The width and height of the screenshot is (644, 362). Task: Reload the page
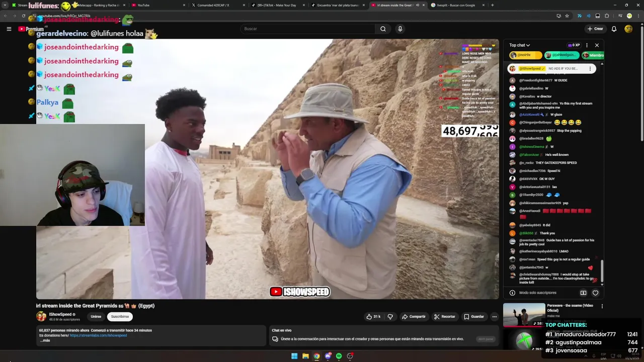(24, 16)
